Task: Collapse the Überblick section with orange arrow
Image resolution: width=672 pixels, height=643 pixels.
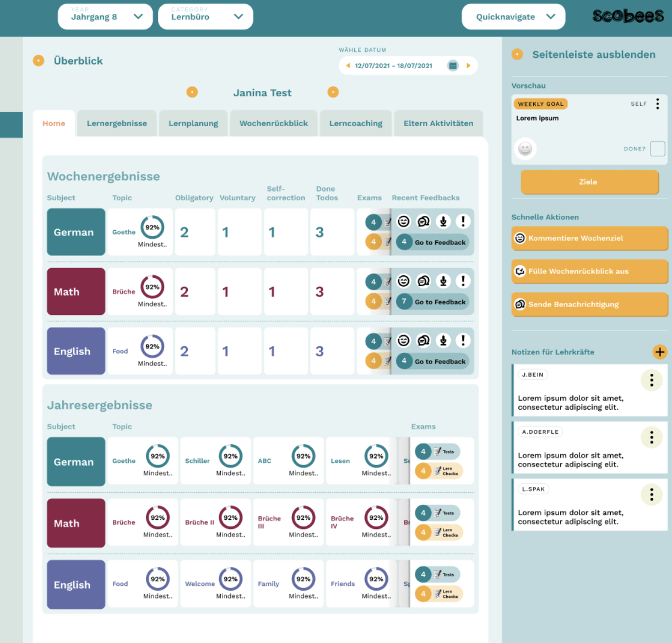Action: click(x=39, y=61)
